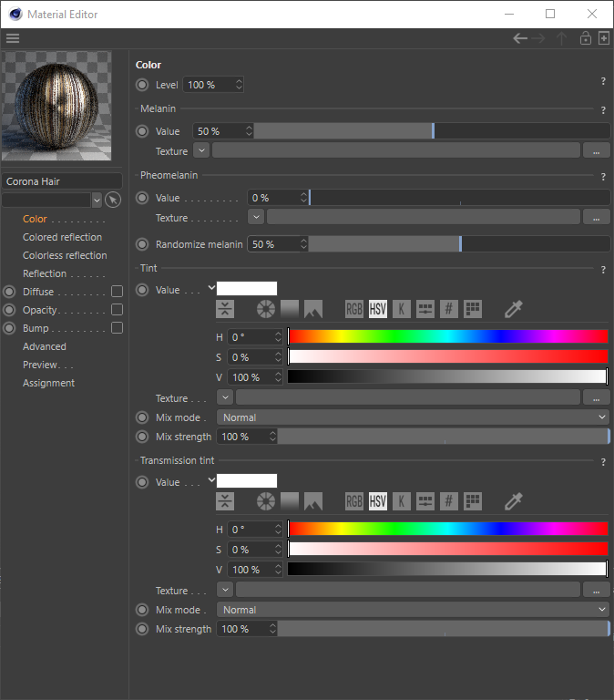Open the hamburger menu in Material Editor
The image size is (614, 700).
[13, 38]
